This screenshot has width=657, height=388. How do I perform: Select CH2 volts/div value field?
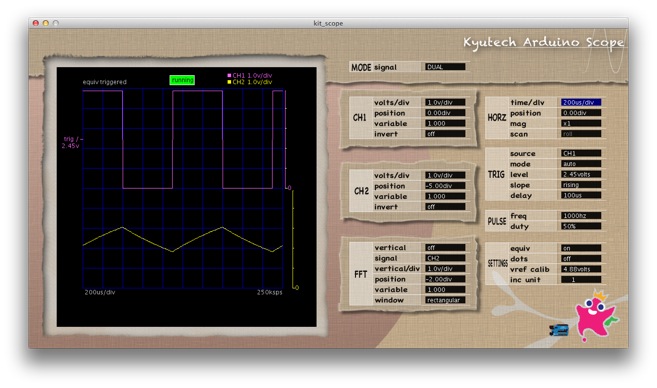pyautogui.click(x=445, y=175)
